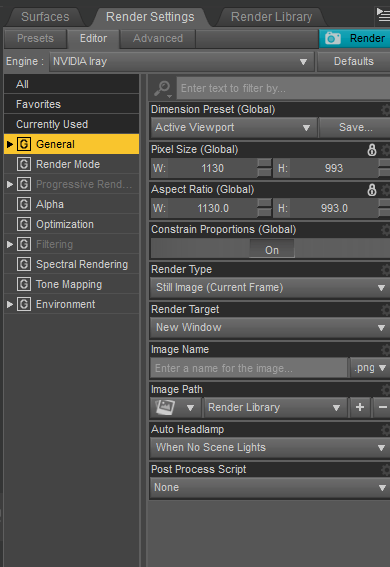Click the G icon beside Alpha
390x567 pixels.
[24, 204]
